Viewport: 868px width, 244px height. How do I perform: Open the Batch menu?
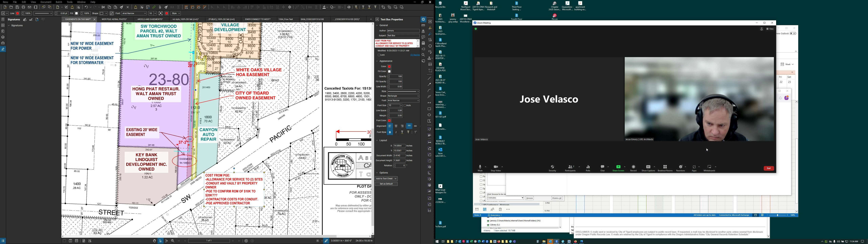[59, 2]
